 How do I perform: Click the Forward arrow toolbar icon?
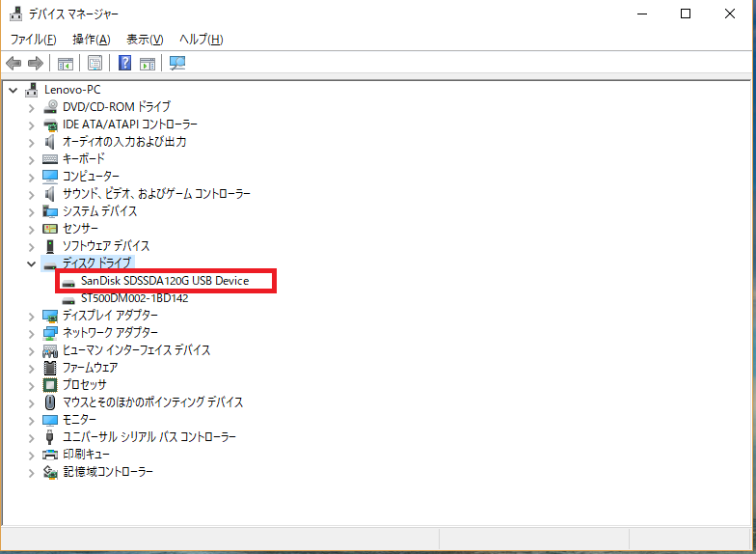point(36,63)
